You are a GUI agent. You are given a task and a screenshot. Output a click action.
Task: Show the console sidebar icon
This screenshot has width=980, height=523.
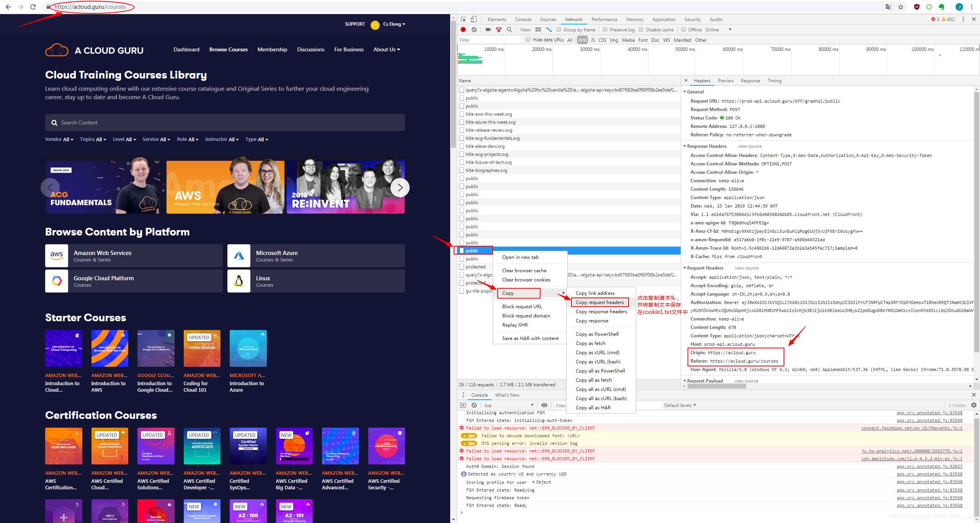point(463,405)
